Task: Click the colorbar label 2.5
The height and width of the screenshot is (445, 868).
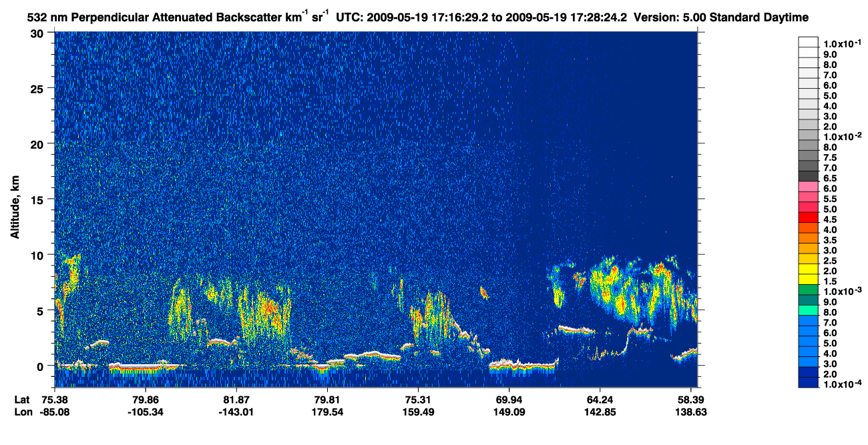Action: pyautogui.click(x=830, y=261)
